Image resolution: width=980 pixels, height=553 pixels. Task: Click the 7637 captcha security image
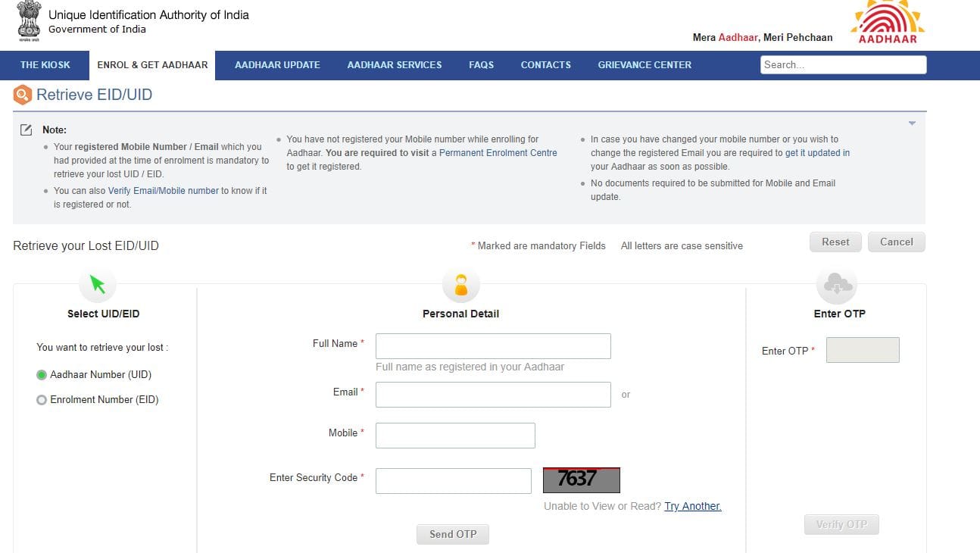point(581,480)
